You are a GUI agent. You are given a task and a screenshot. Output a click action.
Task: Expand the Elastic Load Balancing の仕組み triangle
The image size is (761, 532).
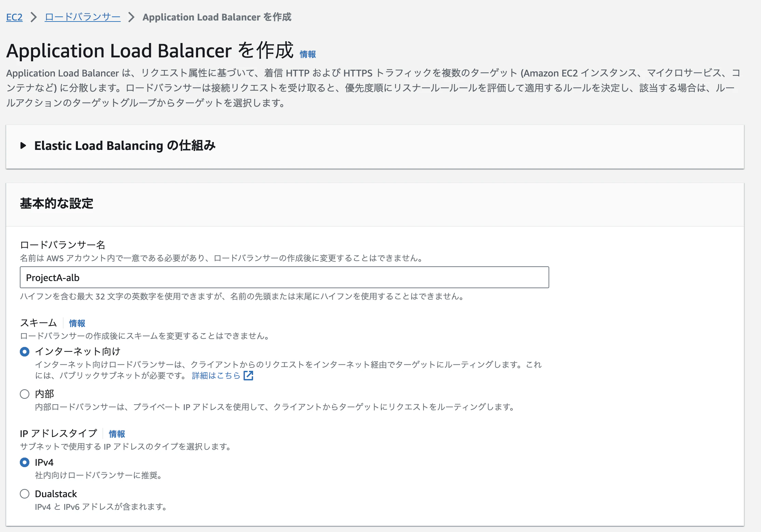(23, 146)
